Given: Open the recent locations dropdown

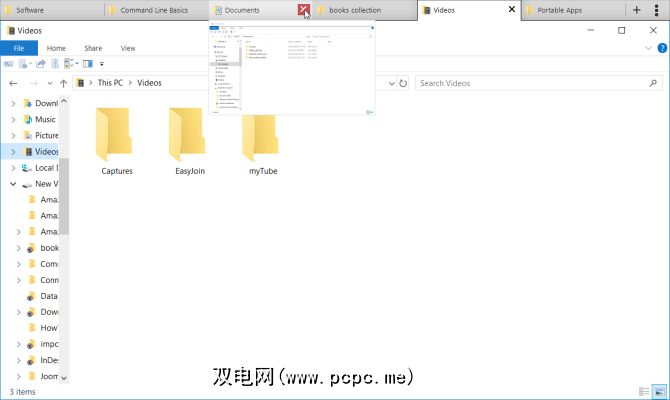Looking at the screenshot, I should pyautogui.click(x=50, y=83).
